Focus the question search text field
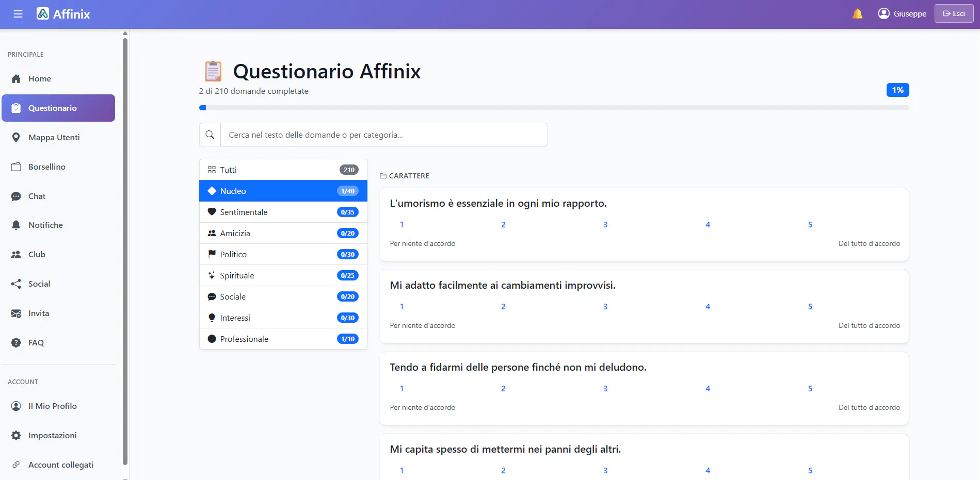980x480 pixels. click(384, 135)
